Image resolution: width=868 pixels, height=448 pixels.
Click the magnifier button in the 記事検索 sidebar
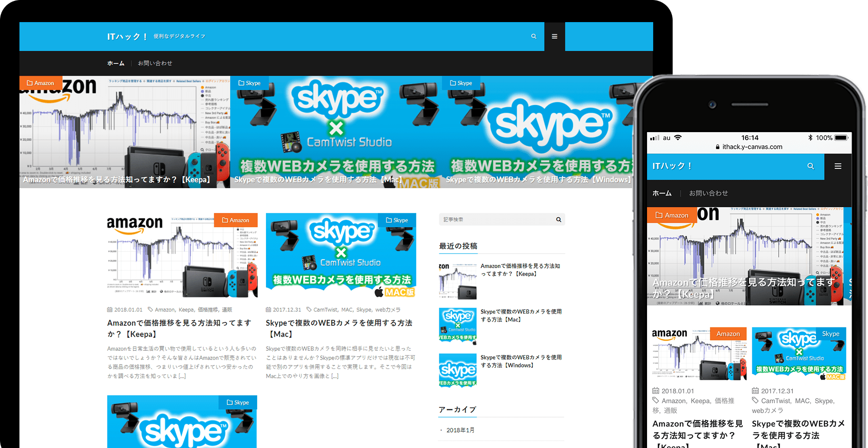558,219
